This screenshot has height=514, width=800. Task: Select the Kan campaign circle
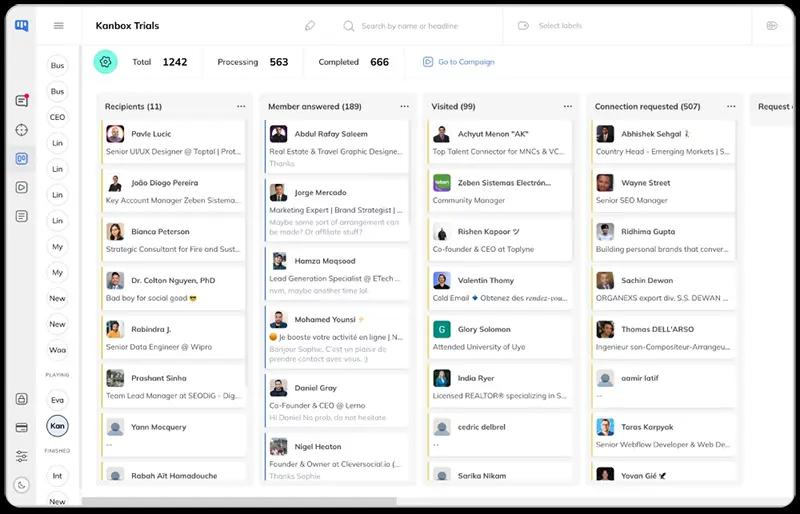(57, 426)
